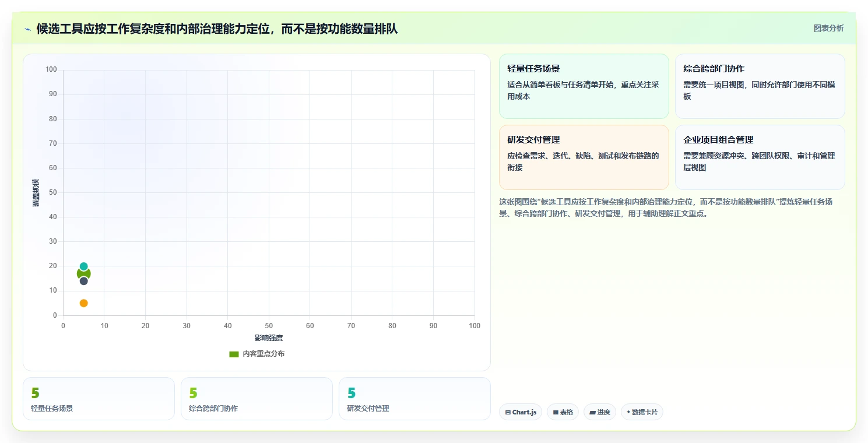The image size is (868, 443).
Task: Click the text 应检查需求、迭代、缺陷
Action: 583,161
